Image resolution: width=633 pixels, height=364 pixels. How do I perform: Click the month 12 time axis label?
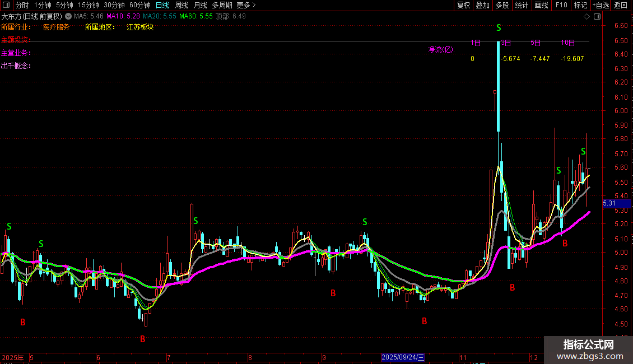point(534,357)
